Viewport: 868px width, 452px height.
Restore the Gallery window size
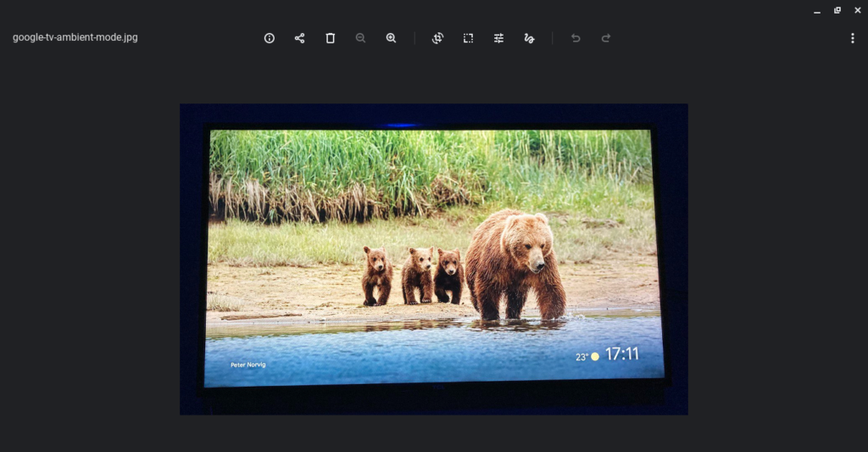[837, 10]
